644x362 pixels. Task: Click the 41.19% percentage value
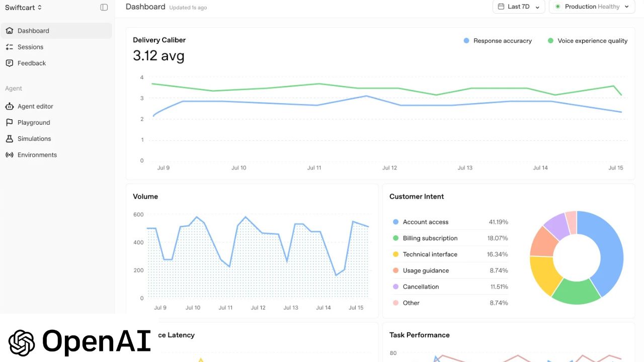pos(498,222)
